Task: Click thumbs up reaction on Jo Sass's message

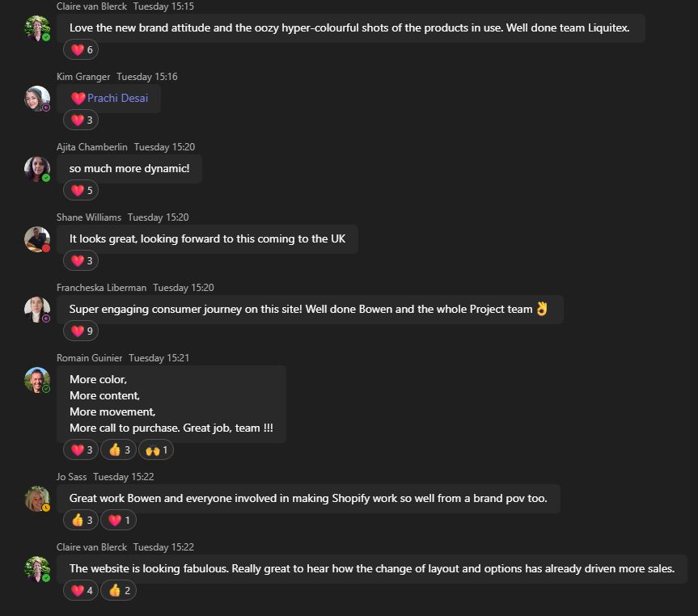Action: [81, 521]
